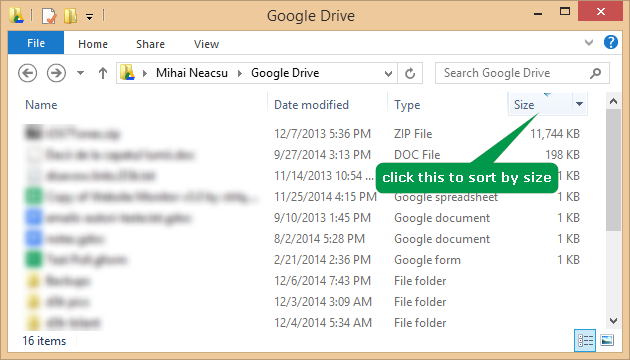Click the date 8/2/2014 5:28 PM

coord(319,239)
